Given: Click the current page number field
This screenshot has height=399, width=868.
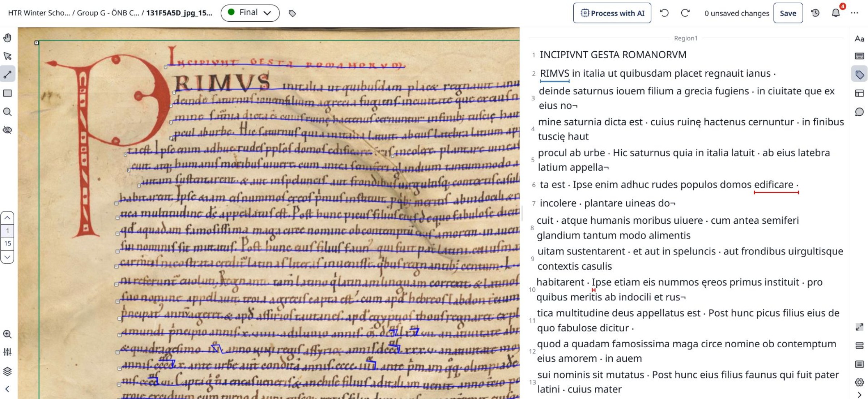Looking at the screenshot, I should [7, 231].
